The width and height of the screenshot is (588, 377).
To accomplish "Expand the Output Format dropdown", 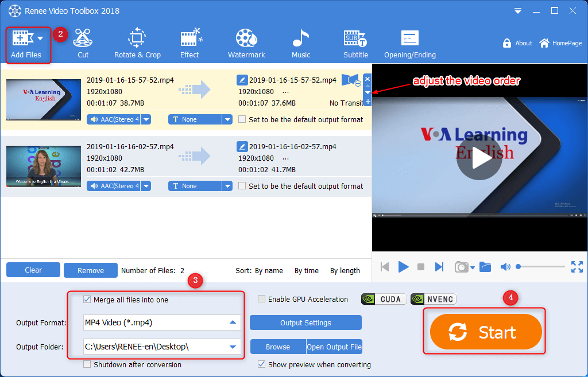I will 233,323.
